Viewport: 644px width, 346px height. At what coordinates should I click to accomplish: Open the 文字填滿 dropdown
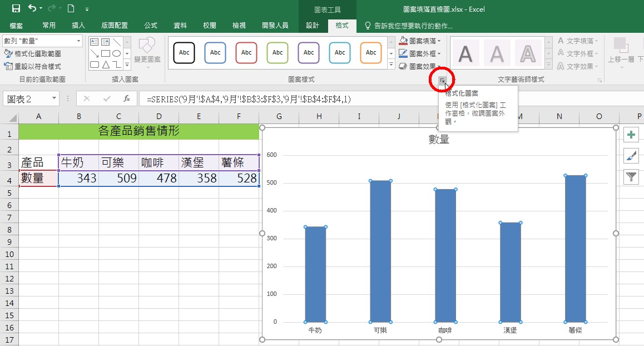[577, 41]
